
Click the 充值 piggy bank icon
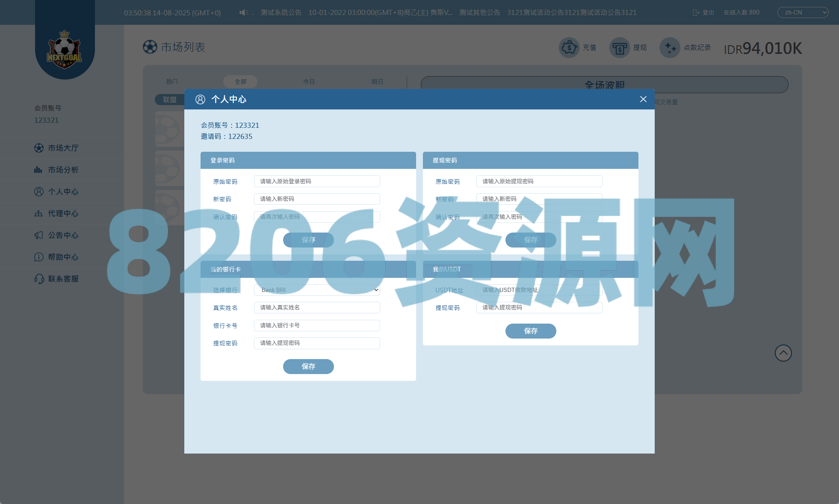569,47
